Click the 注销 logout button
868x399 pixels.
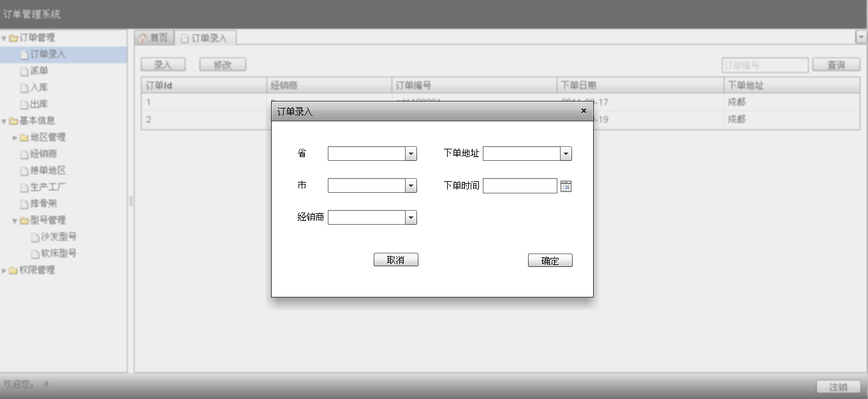click(839, 387)
